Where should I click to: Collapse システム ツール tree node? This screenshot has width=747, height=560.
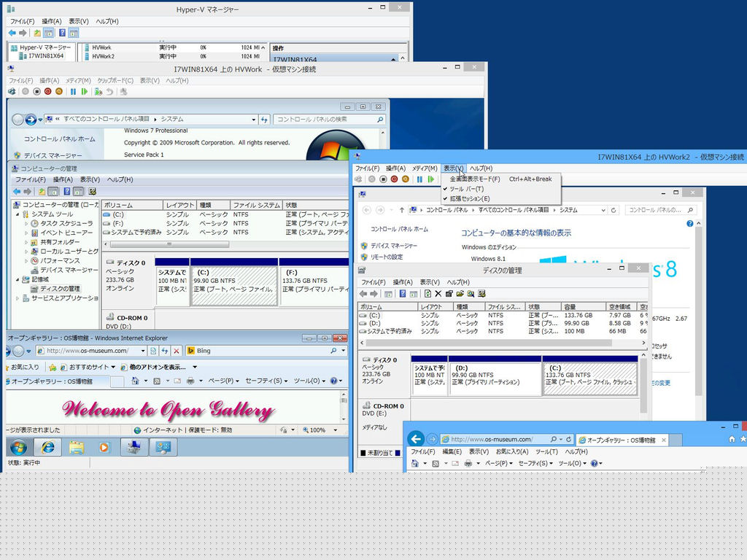pyautogui.click(x=18, y=214)
